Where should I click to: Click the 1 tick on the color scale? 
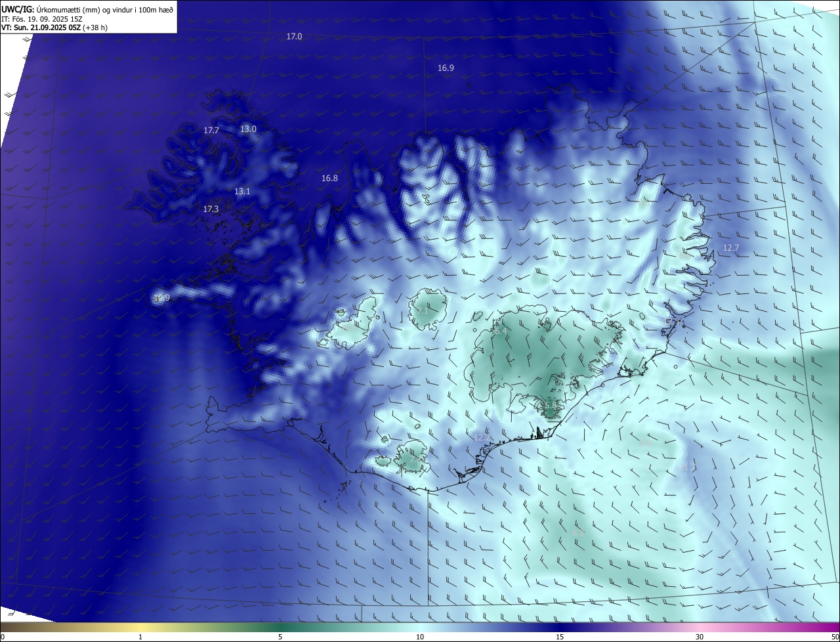pyautogui.click(x=140, y=637)
